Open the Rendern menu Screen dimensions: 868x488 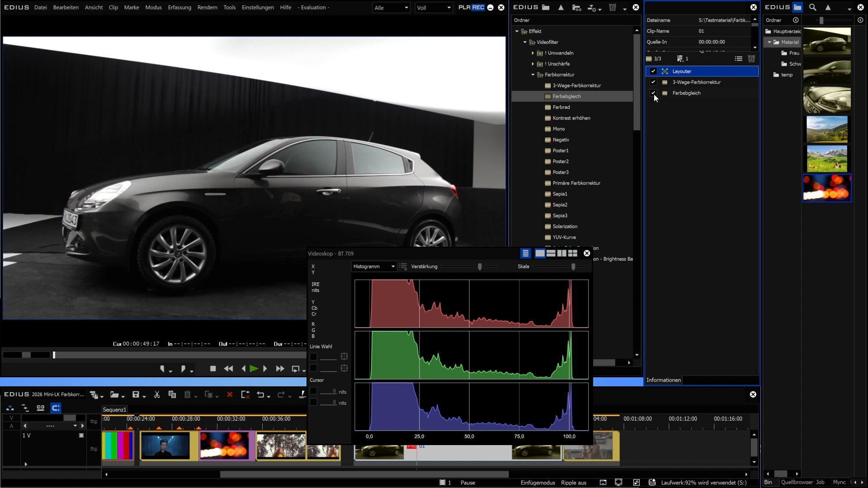click(x=207, y=7)
